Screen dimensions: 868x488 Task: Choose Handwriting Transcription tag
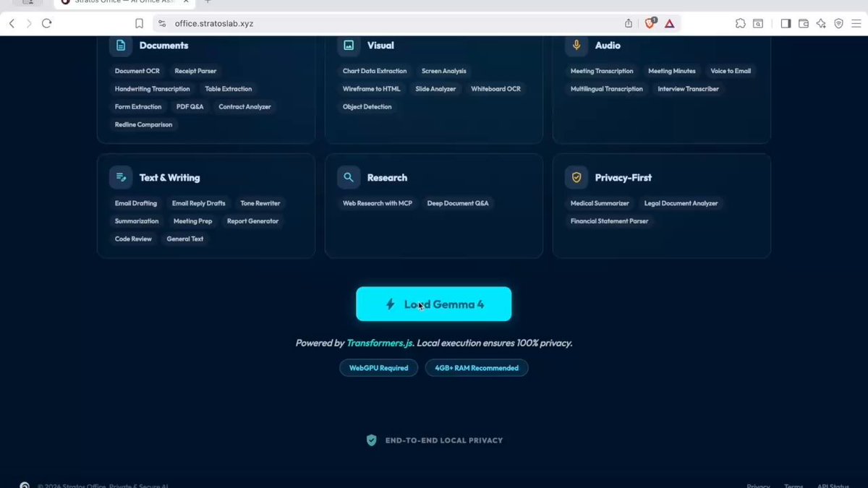[x=152, y=89]
